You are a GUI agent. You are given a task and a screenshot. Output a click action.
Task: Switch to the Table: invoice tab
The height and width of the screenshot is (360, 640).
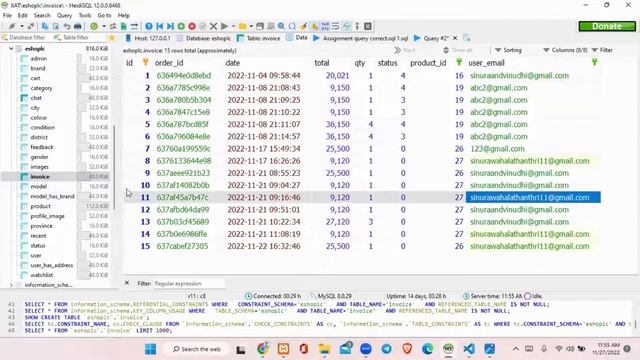coord(259,38)
